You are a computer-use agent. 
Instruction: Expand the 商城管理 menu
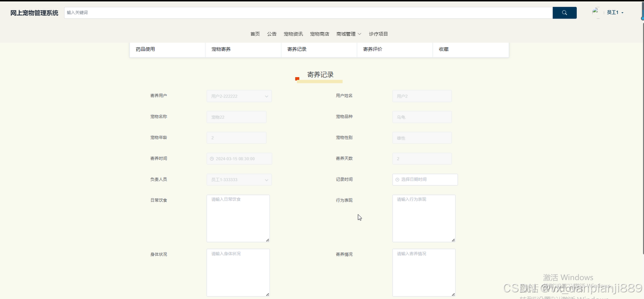point(349,34)
